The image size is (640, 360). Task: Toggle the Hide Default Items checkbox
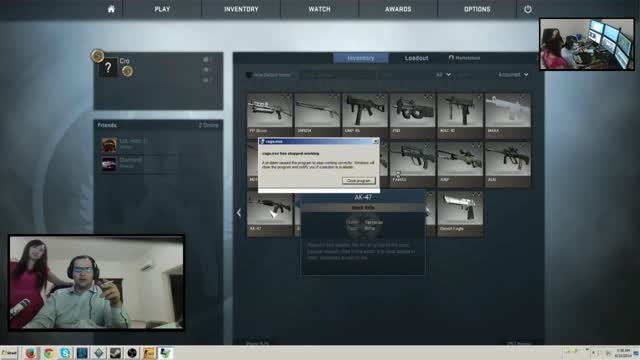[249, 75]
